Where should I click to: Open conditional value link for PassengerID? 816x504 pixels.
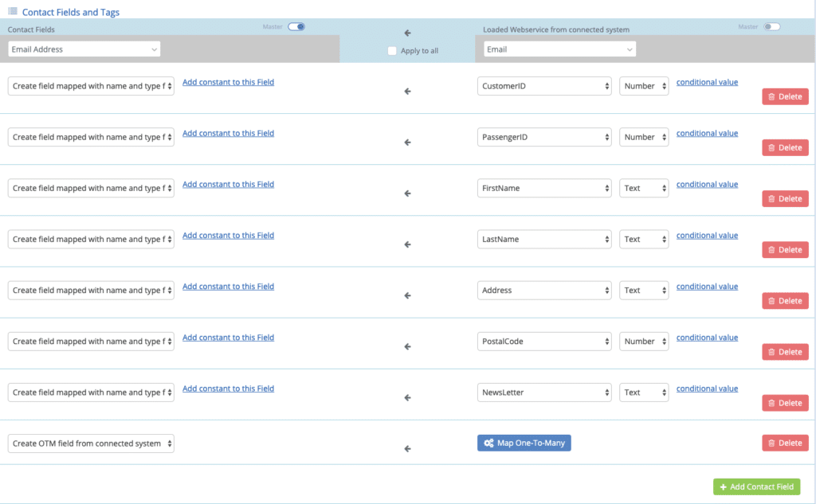pyautogui.click(x=707, y=133)
